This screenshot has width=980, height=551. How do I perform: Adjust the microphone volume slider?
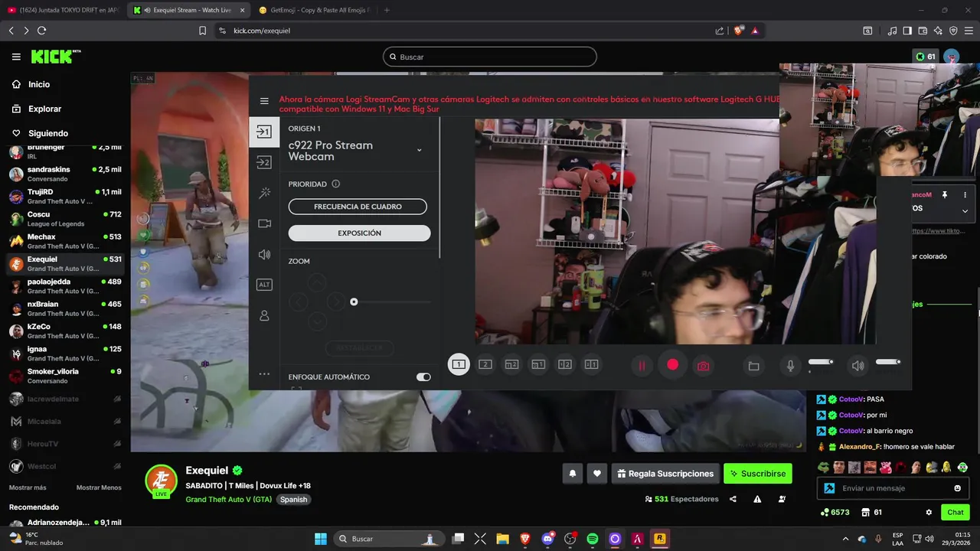(x=821, y=361)
